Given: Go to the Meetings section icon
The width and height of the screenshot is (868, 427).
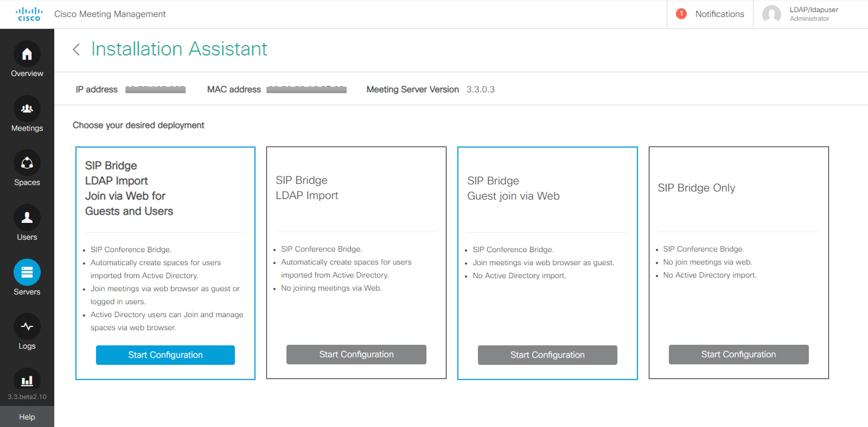Looking at the screenshot, I should (27, 109).
